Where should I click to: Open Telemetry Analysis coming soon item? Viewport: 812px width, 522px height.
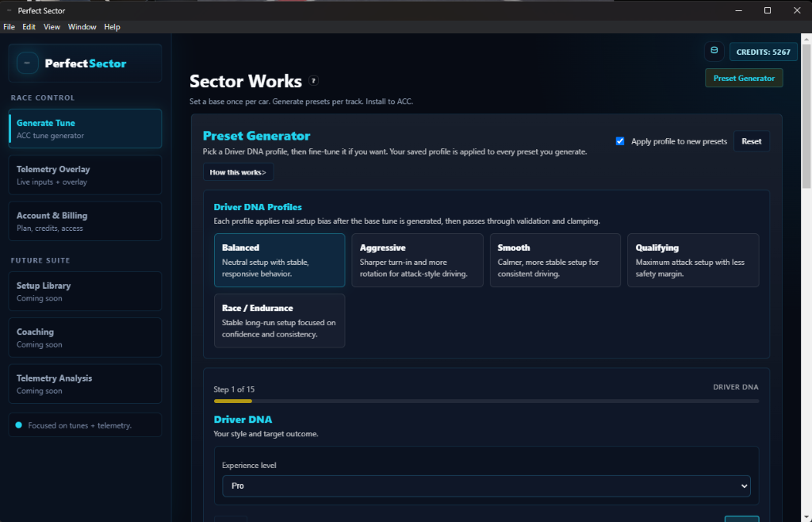point(85,384)
